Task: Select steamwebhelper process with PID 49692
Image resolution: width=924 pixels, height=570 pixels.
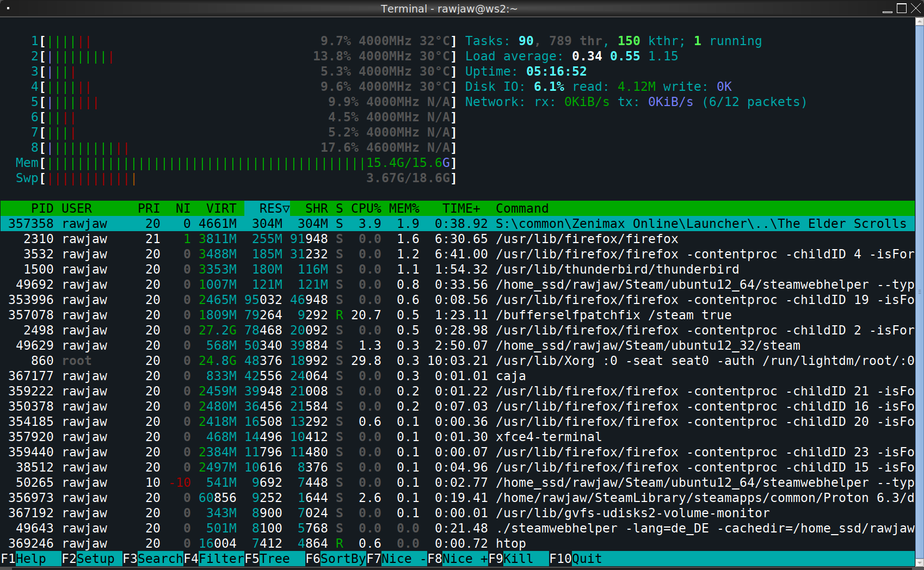Action: (458, 284)
